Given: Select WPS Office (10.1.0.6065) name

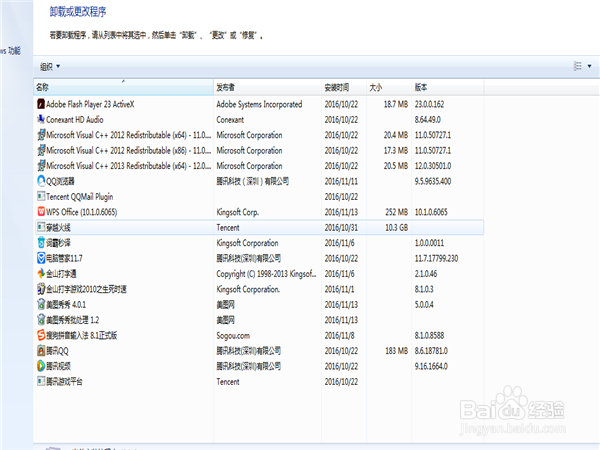Looking at the screenshot, I should coord(82,212).
